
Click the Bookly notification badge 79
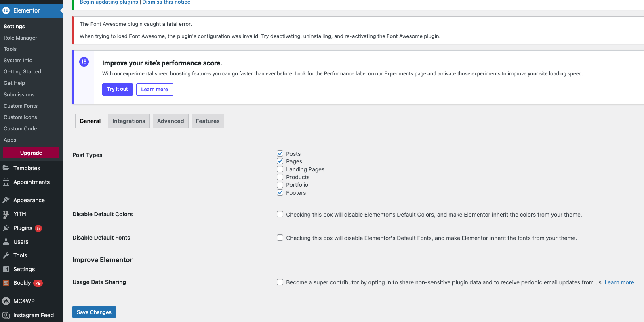click(38, 283)
